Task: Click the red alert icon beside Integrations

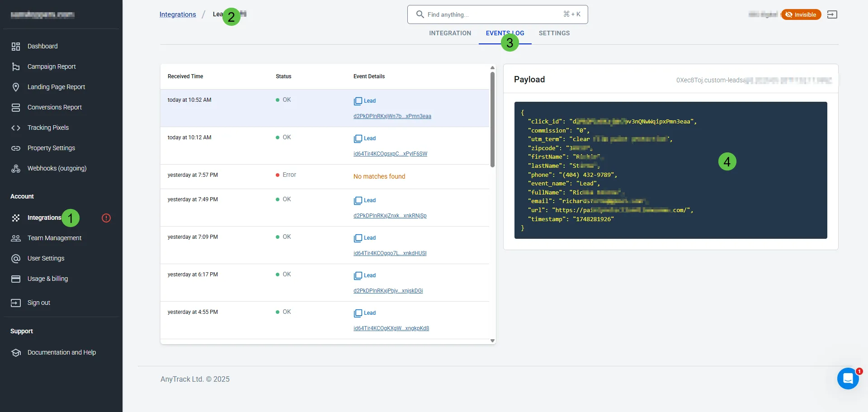Action: click(x=106, y=218)
